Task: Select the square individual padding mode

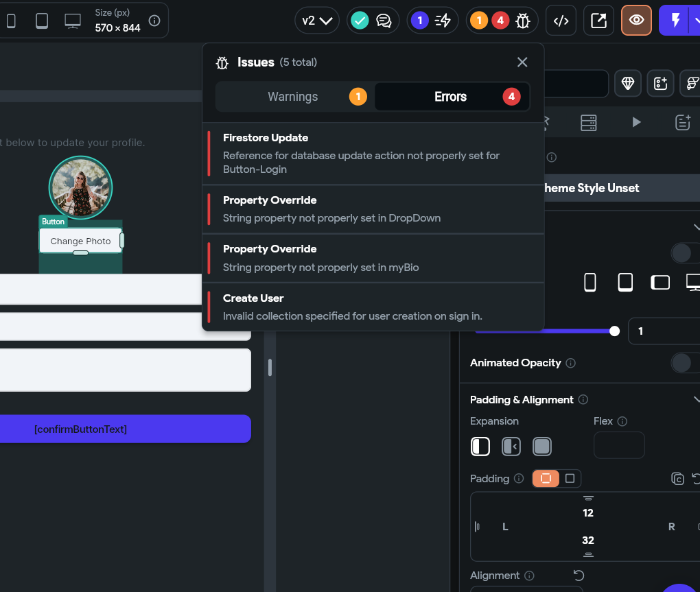Action: coord(570,478)
